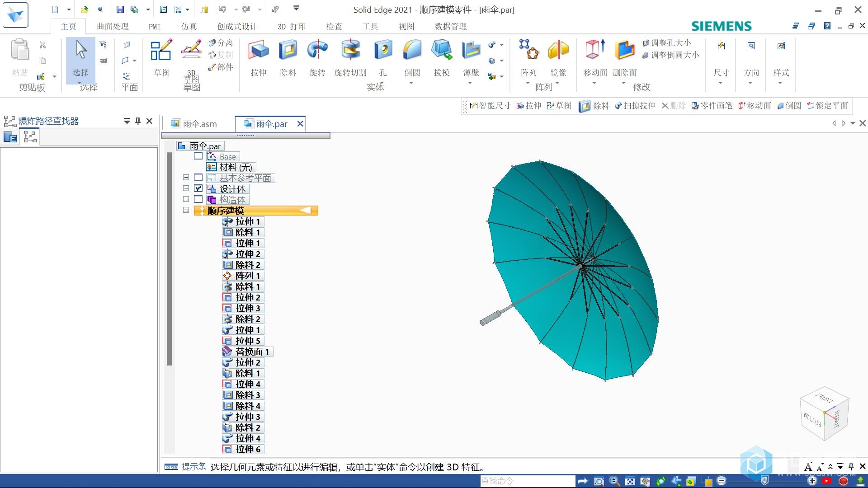The height and width of the screenshot is (488, 868).
Task: Click the orientation view cube
Action: 825,413
